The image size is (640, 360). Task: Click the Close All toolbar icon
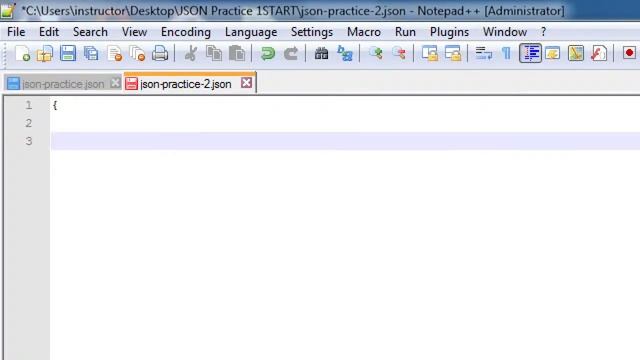(x=137, y=53)
